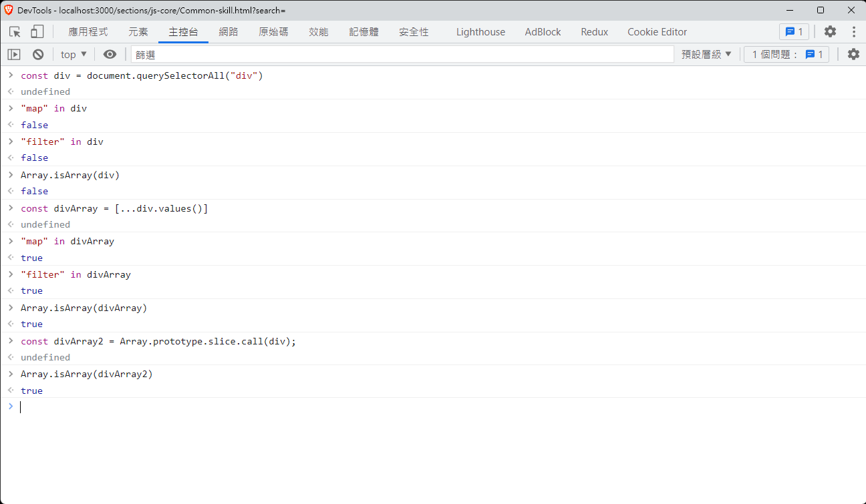The height and width of the screenshot is (504, 866).
Task: Open the top JavaScript context dropdown
Action: [x=74, y=55]
